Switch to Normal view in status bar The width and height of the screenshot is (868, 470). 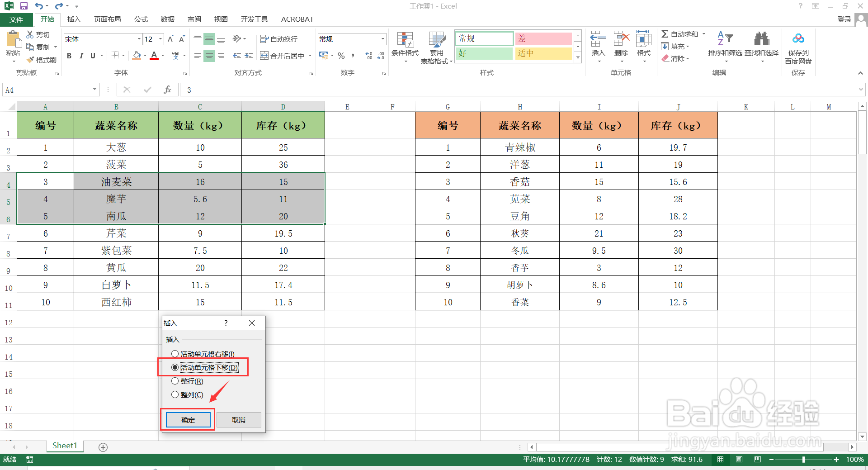721,460
